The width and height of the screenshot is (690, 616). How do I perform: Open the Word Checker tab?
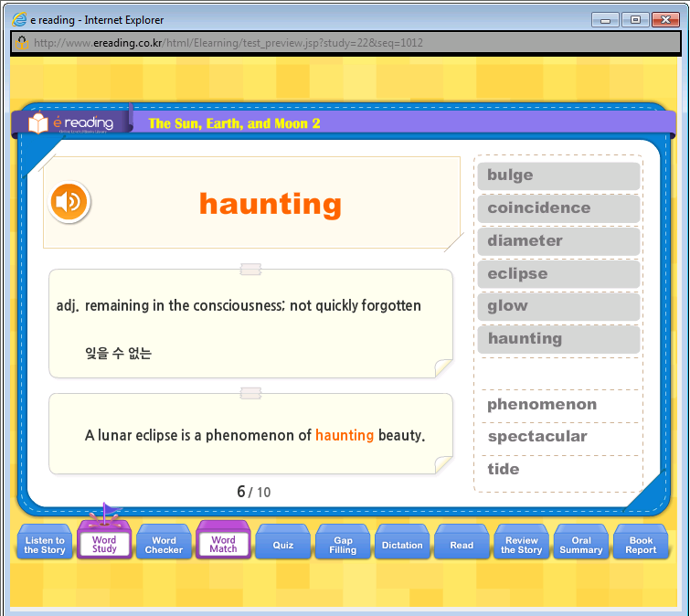[164, 543]
